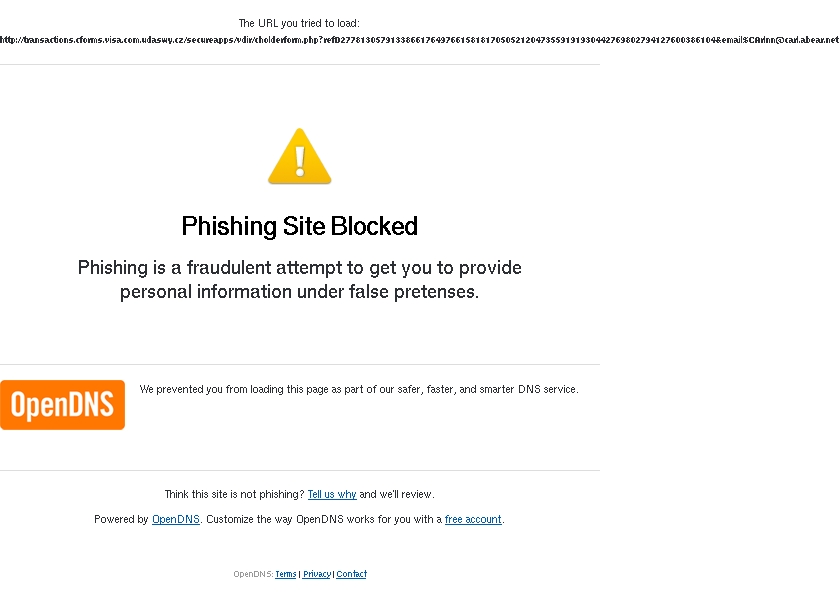Open the 'free account' link
The image size is (839, 598).
(x=473, y=519)
